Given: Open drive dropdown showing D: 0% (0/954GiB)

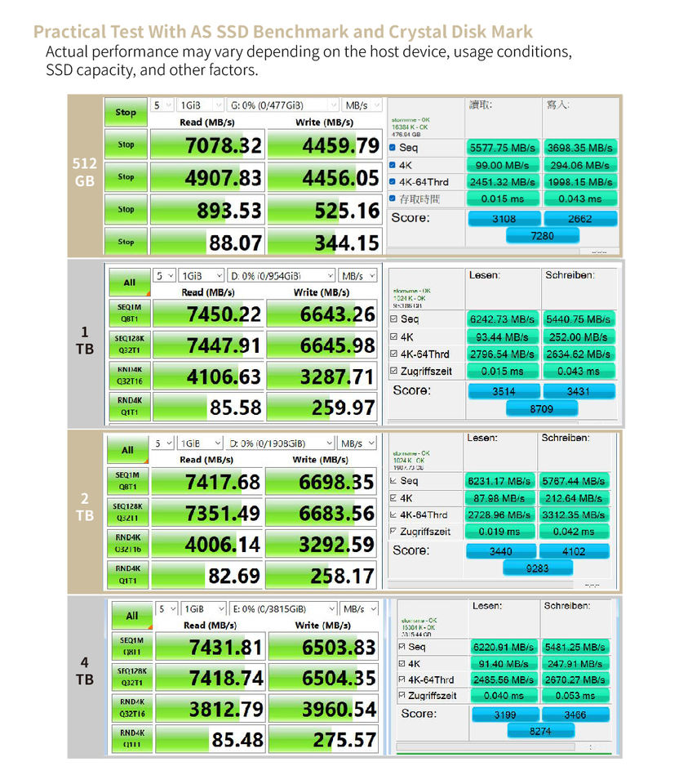Looking at the screenshot, I should coord(281,276).
